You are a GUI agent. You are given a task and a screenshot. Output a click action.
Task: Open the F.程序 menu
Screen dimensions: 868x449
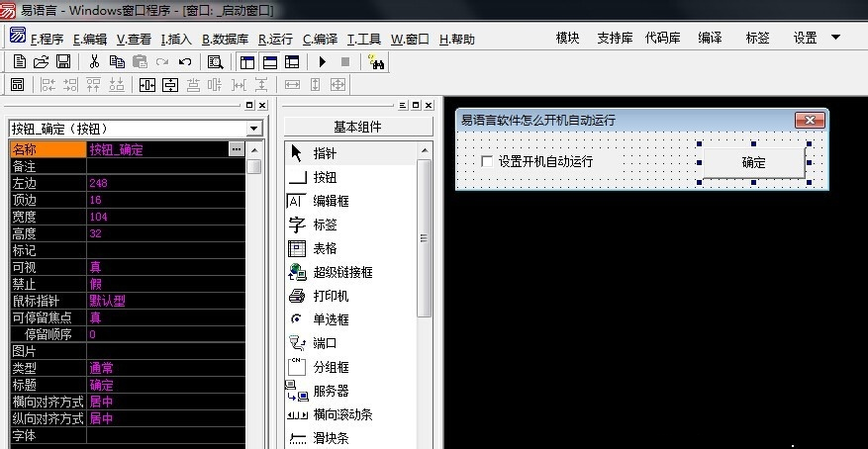[x=48, y=40]
